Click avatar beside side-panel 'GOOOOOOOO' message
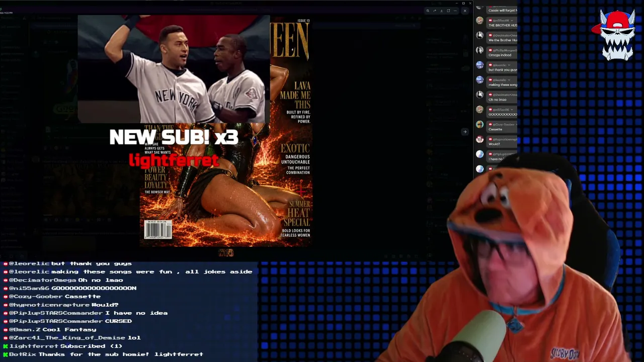Image resolution: width=644 pixels, height=362 pixels. click(479, 110)
